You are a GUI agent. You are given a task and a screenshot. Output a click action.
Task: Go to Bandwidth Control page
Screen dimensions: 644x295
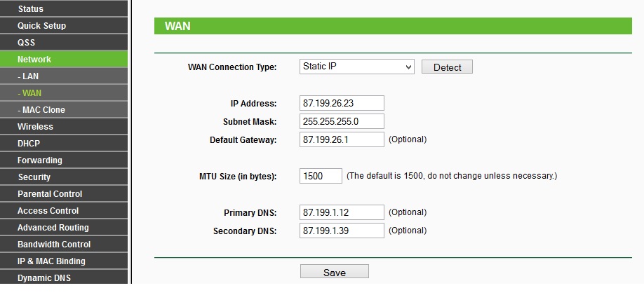coord(64,244)
